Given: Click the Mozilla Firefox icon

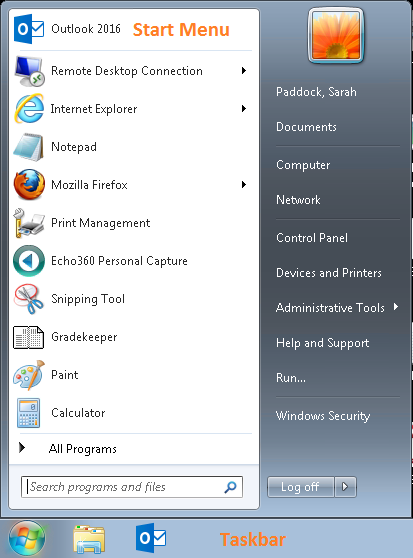Looking at the screenshot, I should pos(29,185).
